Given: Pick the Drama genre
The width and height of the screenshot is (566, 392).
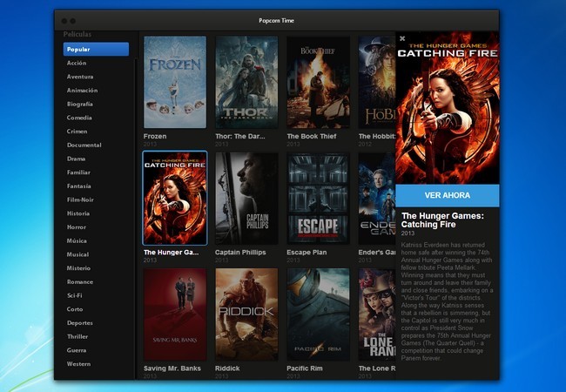Looking at the screenshot, I should click(76, 159).
